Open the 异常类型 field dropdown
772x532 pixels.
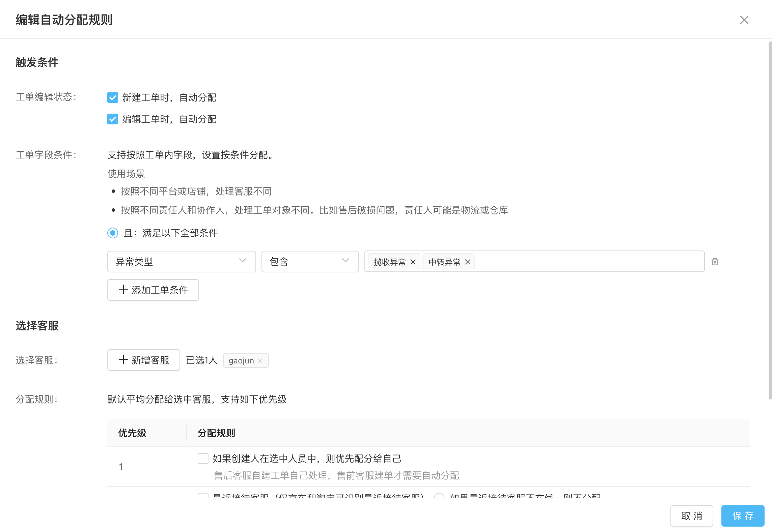[182, 261]
